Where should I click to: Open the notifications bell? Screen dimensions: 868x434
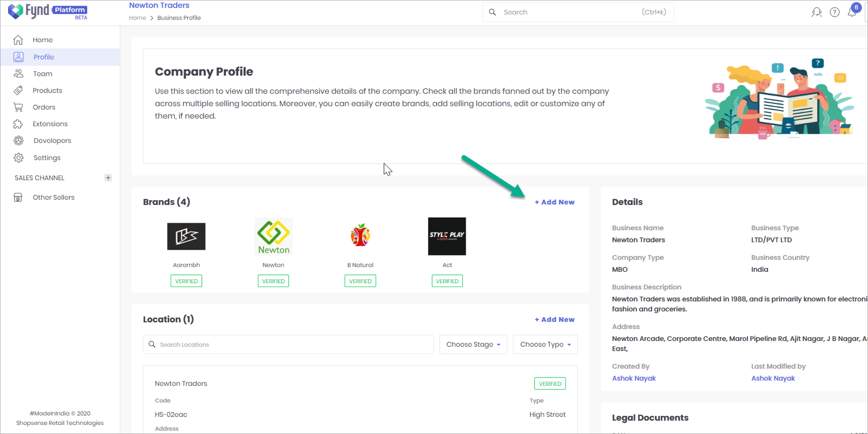point(852,12)
